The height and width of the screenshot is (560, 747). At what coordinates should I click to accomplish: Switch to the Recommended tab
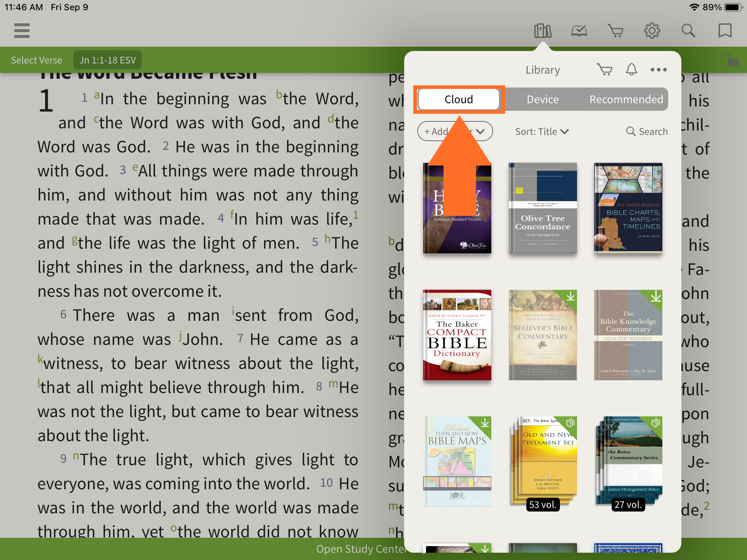pyautogui.click(x=626, y=99)
